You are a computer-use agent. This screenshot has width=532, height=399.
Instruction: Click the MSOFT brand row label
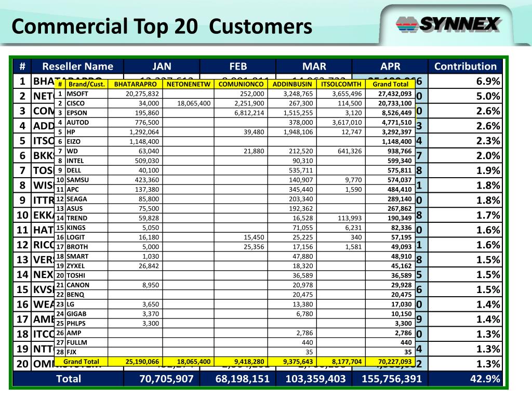pos(77,94)
